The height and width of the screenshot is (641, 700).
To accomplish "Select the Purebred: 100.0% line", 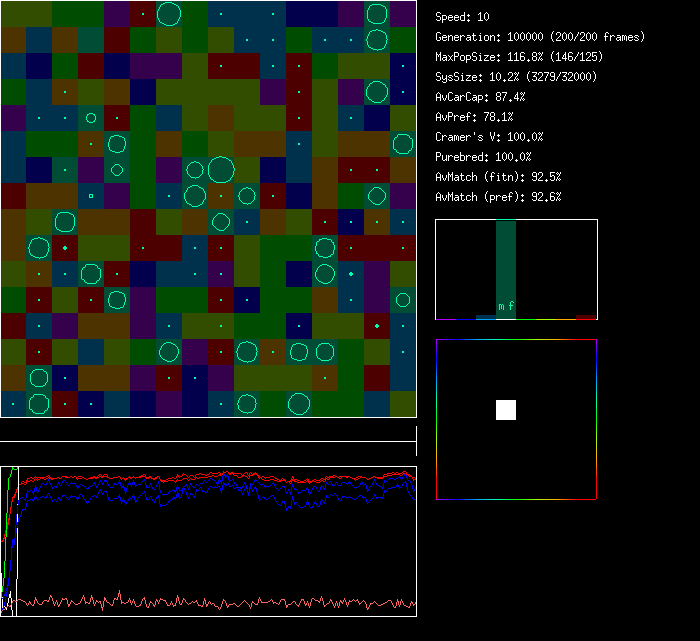I will coord(484,157).
